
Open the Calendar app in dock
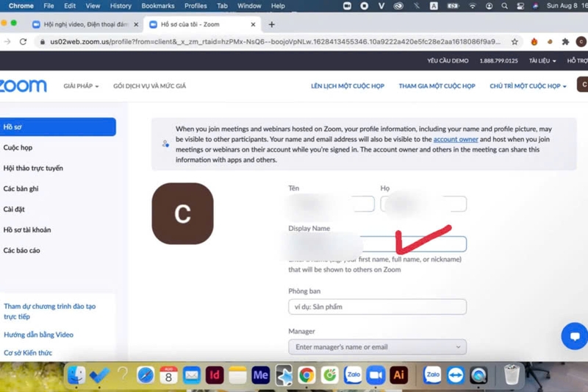pyautogui.click(x=168, y=375)
